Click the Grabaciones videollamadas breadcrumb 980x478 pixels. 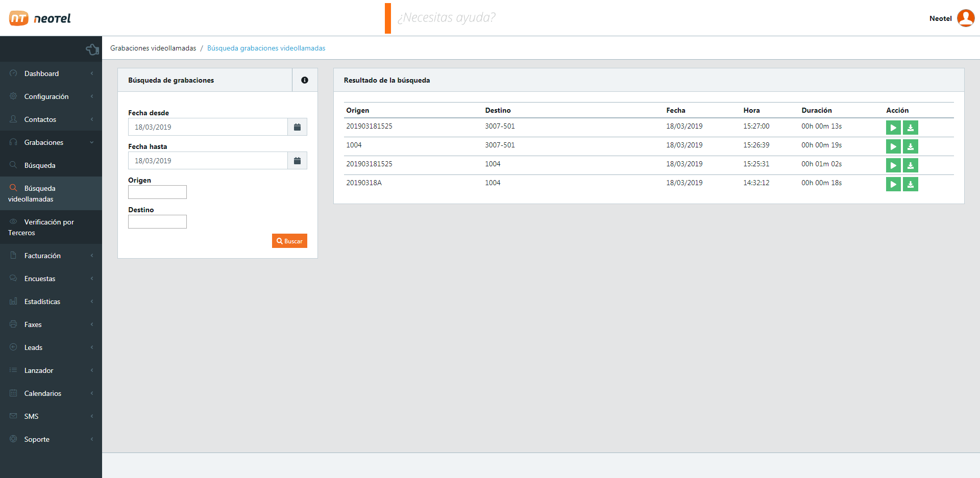[x=153, y=48]
